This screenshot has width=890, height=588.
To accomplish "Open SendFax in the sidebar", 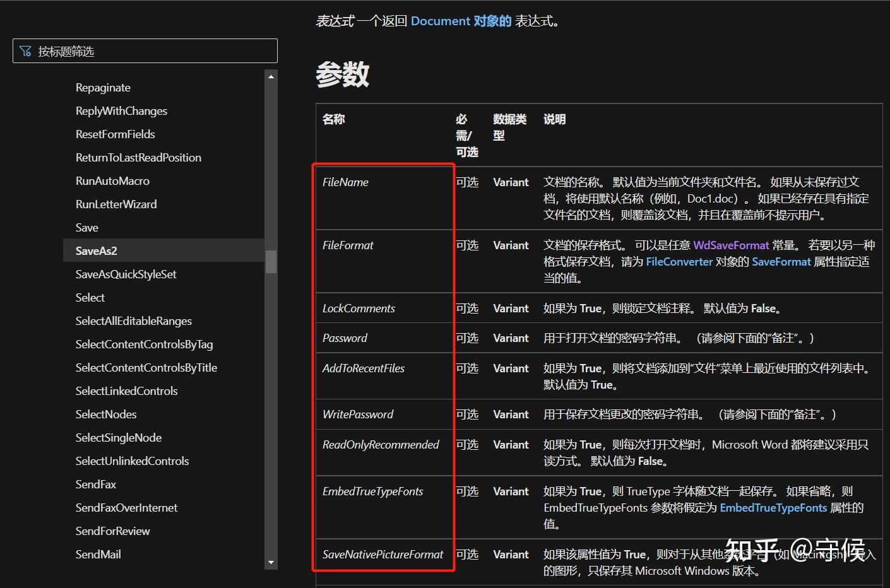I will click(x=96, y=485).
